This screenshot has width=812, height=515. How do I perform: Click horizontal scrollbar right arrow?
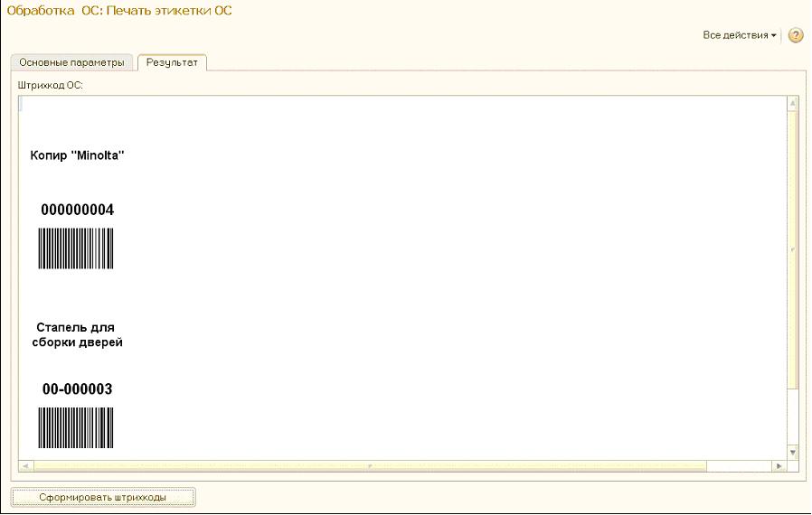point(779,466)
